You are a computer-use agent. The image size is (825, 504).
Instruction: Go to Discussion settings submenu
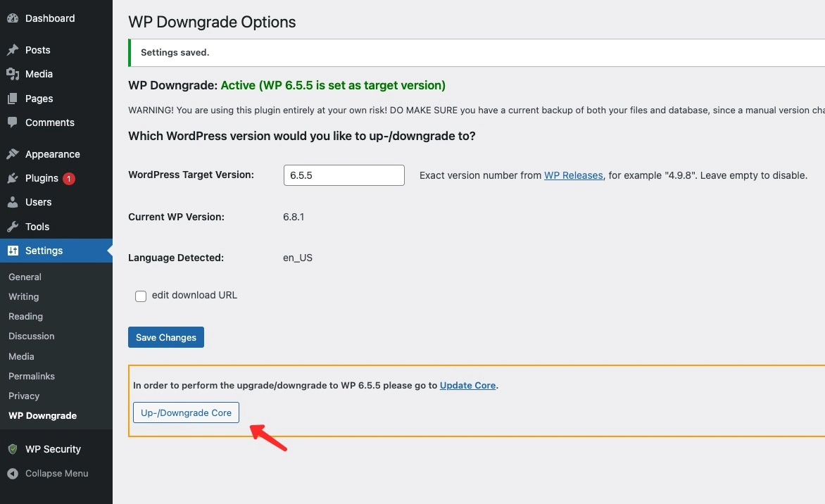tap(32, 336)
